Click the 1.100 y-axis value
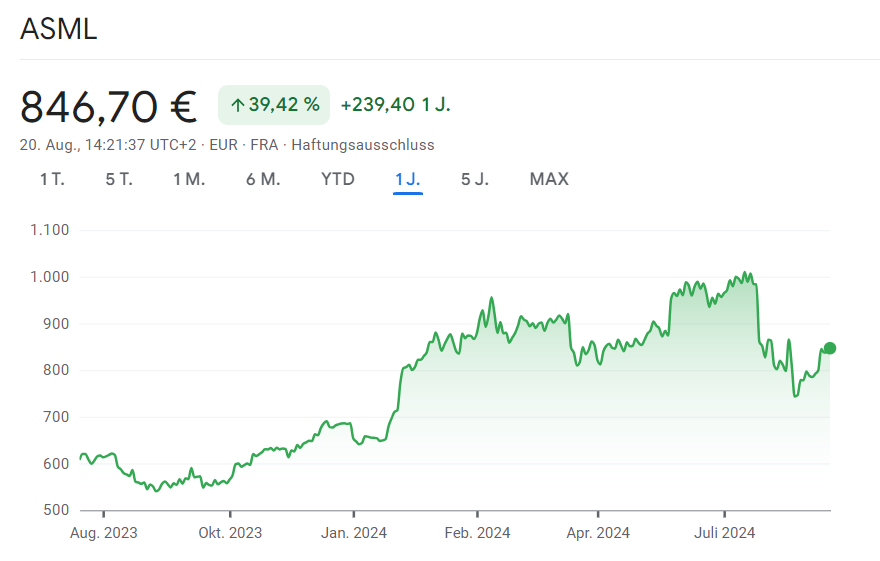This screenshot has width=880, height=561. coord(49,230)
